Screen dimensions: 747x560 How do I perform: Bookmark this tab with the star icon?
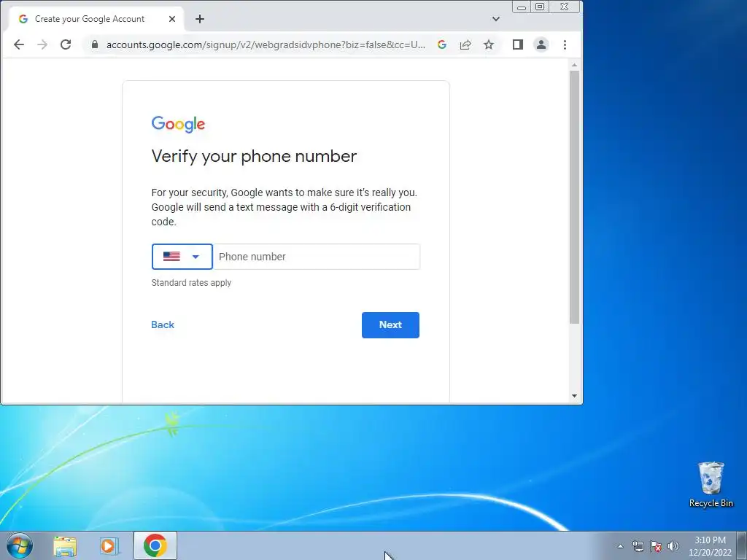(x=489, y=44)
